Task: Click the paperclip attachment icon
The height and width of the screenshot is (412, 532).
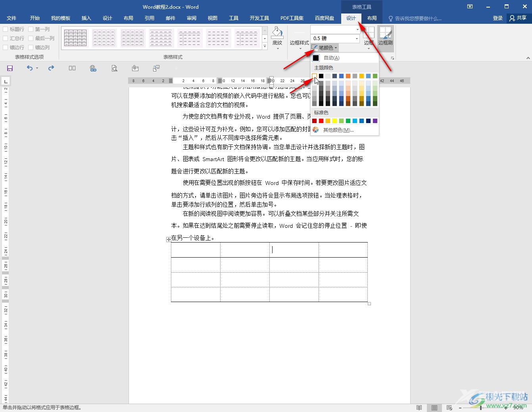Action: click(135, 68)
